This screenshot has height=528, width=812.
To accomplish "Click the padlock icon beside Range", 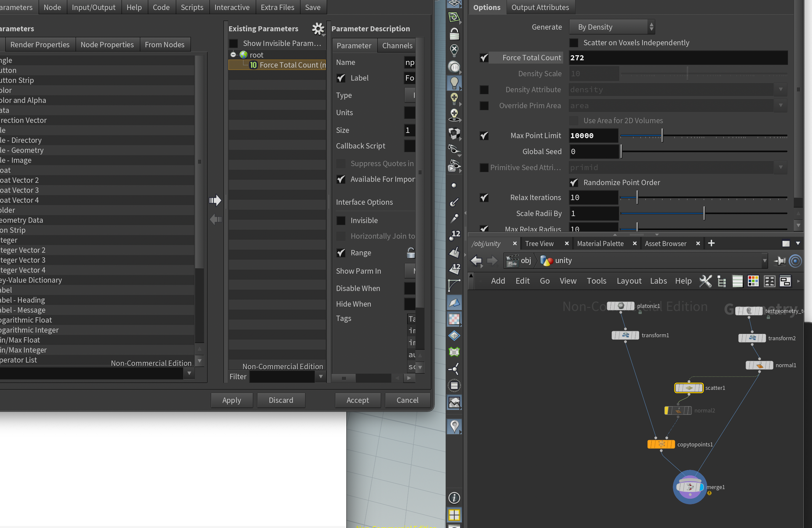I will [411, 253].
